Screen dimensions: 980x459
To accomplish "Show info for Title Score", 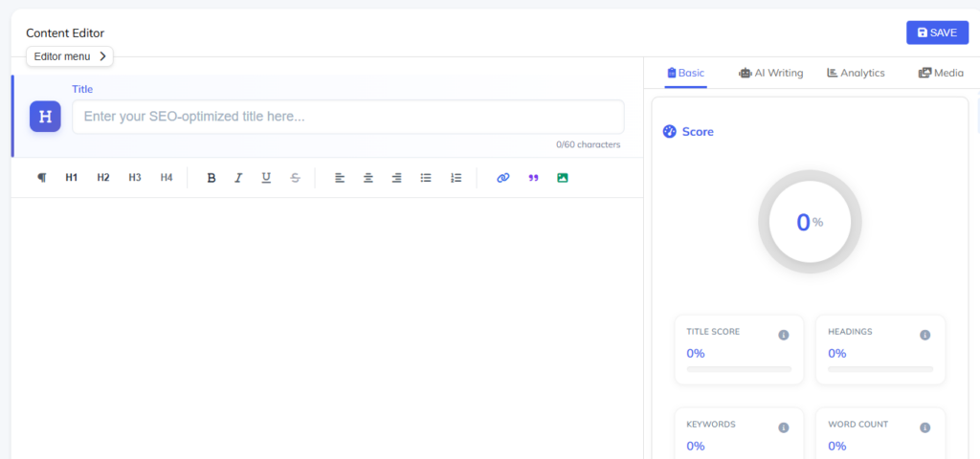I will coord(784,335).
